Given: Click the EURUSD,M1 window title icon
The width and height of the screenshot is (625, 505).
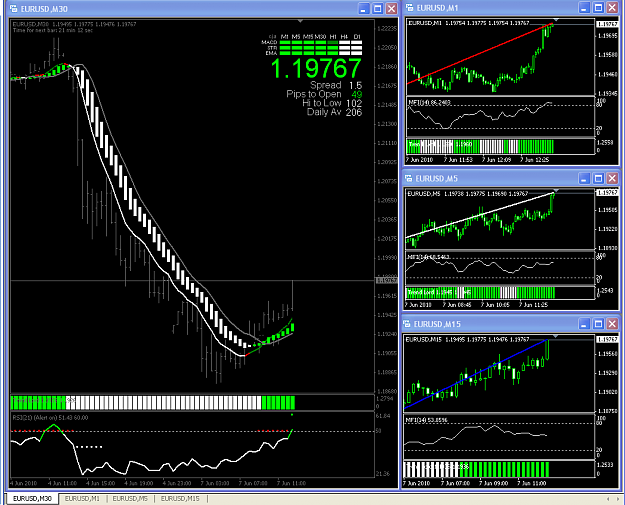Looking at the screenshot, I should (409, 8).
